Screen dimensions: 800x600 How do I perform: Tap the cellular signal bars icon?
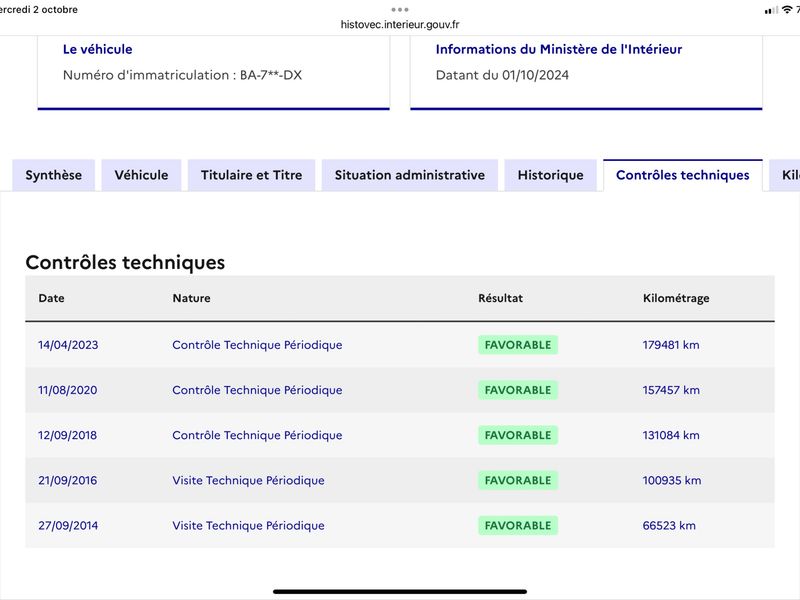(771, 10)
